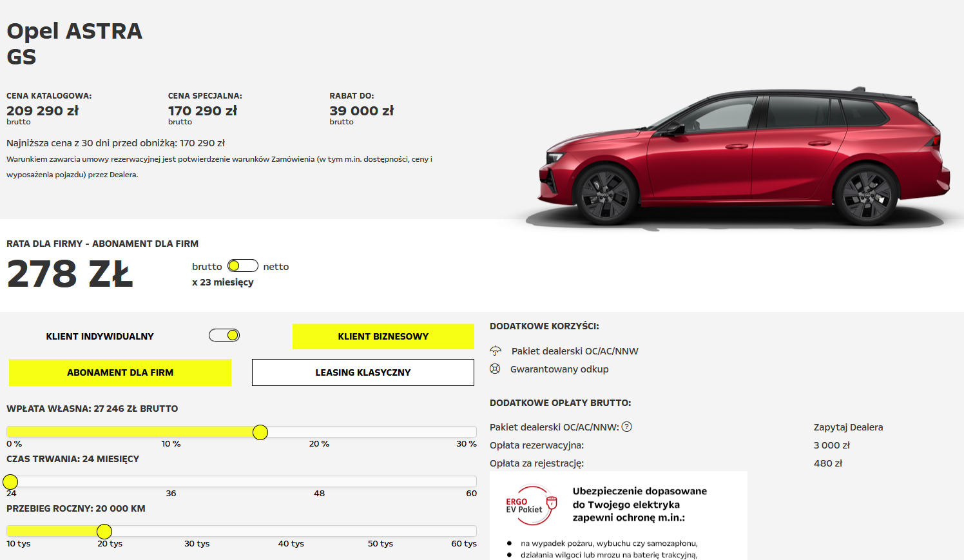
Task: Click the netto label
Action: [x=276, y=267]
